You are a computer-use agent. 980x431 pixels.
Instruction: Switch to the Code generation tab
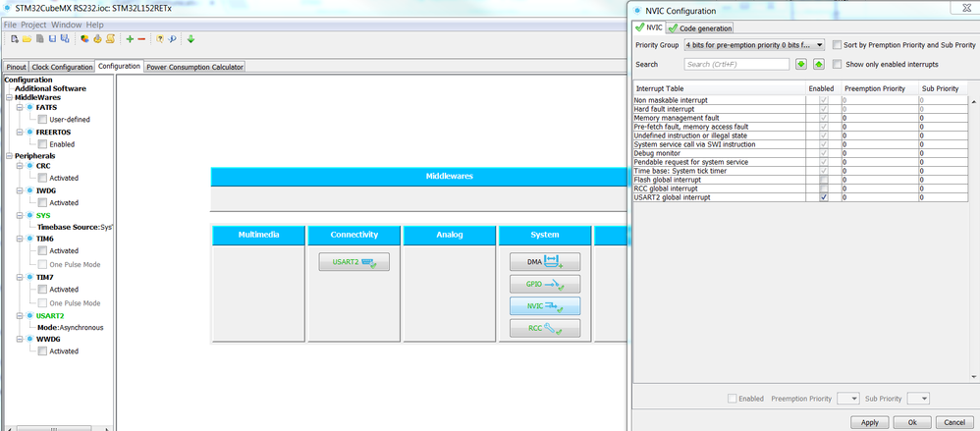(699, 28)
